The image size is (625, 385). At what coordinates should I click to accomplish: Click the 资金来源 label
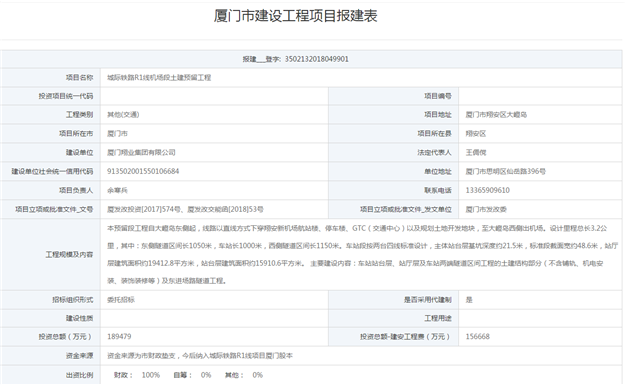pyautogui.click(x=79, y=356)
